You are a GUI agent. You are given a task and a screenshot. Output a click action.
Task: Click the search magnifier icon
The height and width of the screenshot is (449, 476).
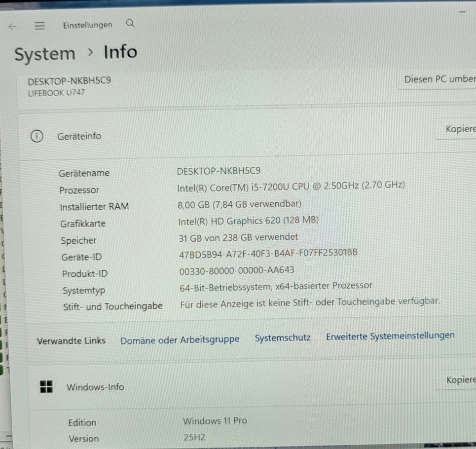[130, 23]
